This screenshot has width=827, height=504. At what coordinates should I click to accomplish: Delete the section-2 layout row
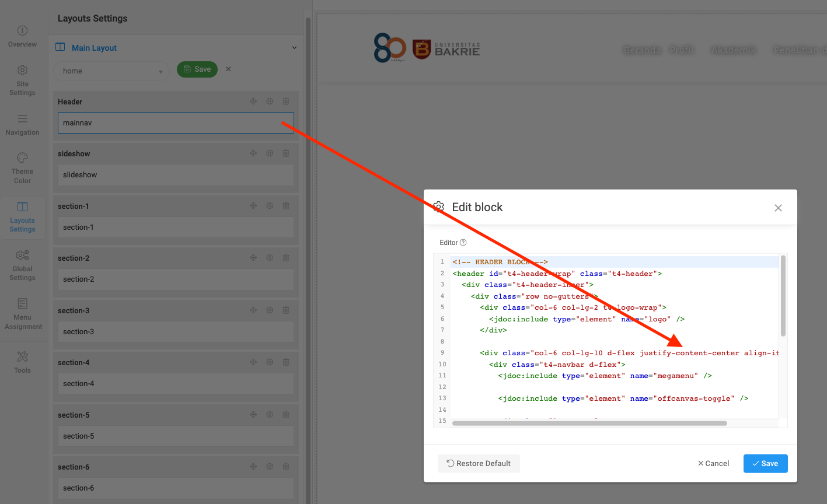286,258
